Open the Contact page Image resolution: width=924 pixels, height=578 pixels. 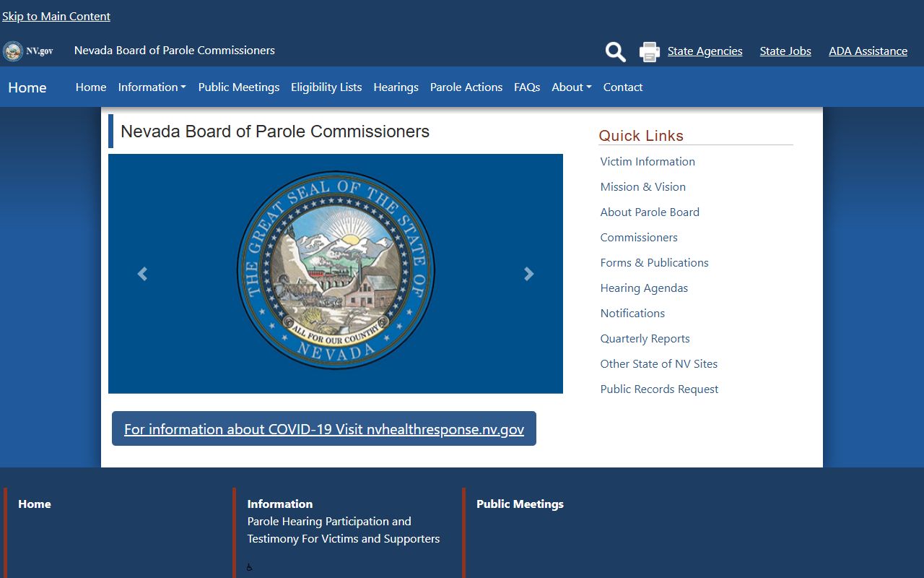point(623,87)
